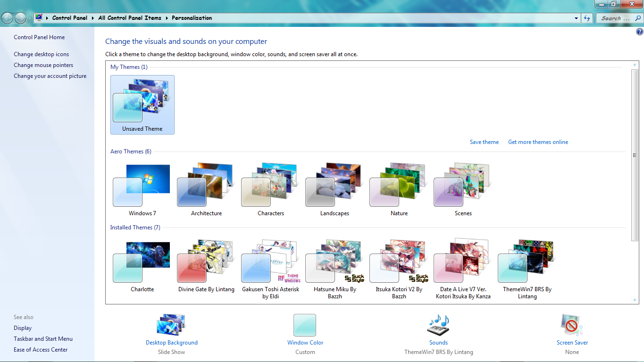This screenshot has width=644, height=362.
Task: Click the search magnifier icon
Action: click(638, 18)
